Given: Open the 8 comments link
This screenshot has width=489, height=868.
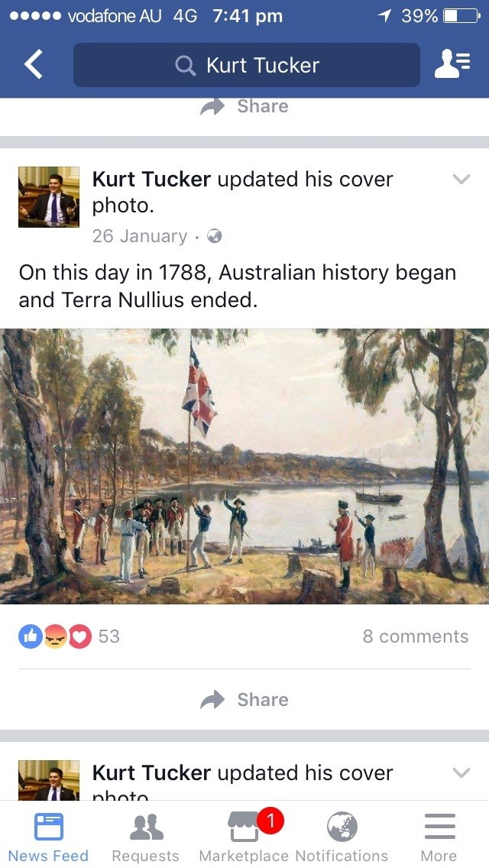Looking at the screenshot, I should click(x=416, y=636).
